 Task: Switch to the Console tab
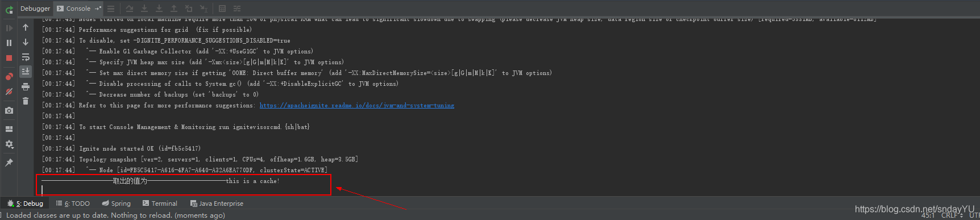point(78,9)
